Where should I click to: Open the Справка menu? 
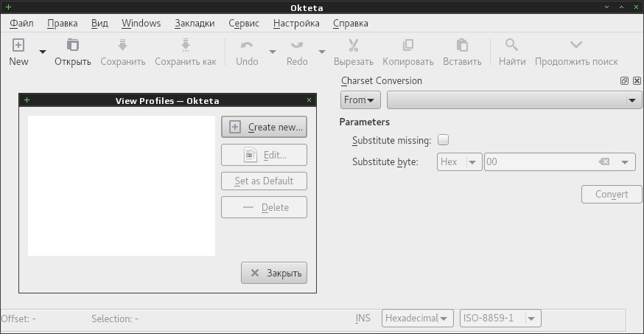click(x=350, y=24)
